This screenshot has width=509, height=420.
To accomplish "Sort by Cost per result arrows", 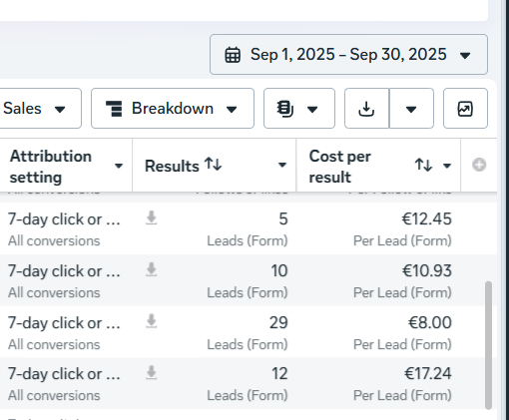I will tap(423, 165).
